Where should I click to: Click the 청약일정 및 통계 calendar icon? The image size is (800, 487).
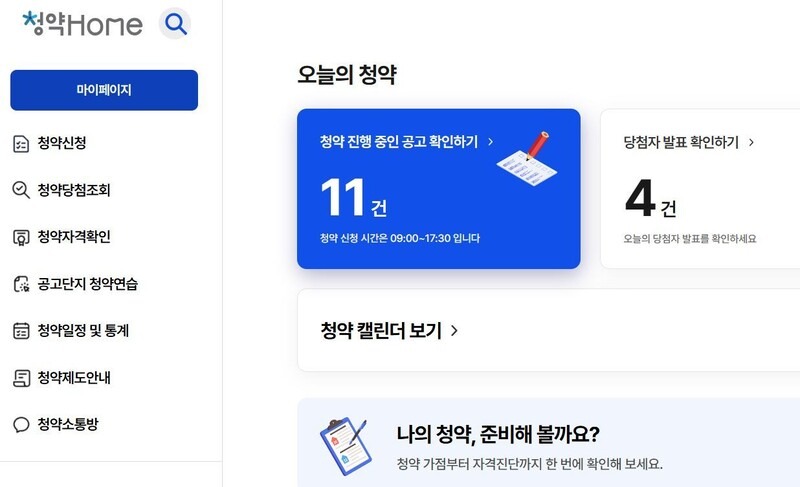(21, 331)
